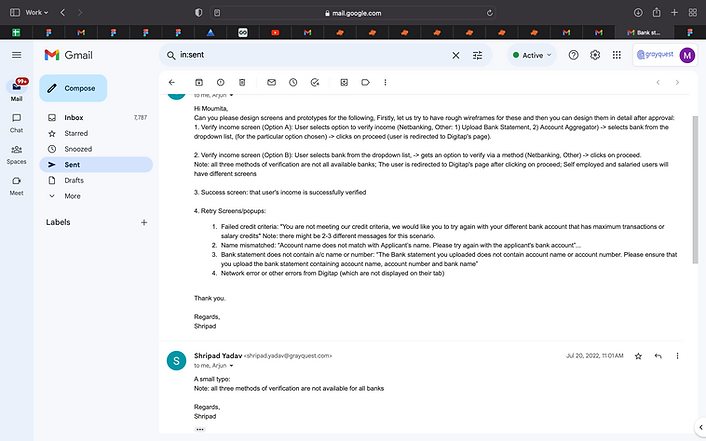Go back to the Sent list
706x441 pixels.
coord(172,82)
